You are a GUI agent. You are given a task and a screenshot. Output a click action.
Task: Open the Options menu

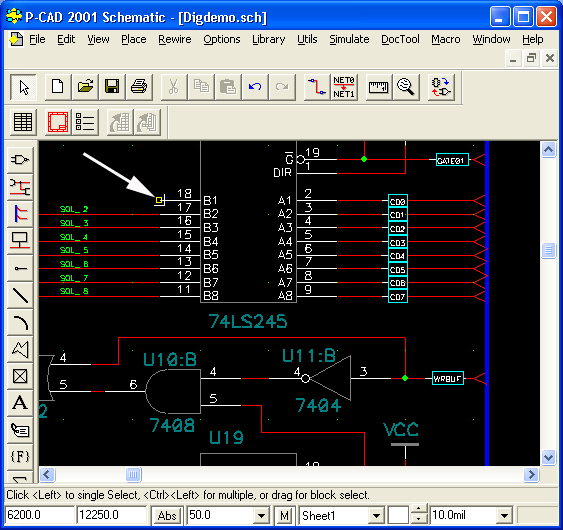(222, 39)
